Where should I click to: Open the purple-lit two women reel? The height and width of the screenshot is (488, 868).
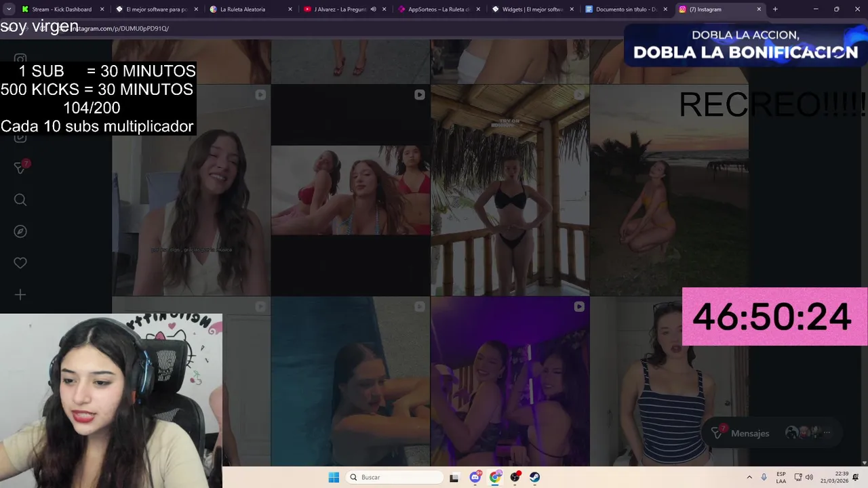510,382
